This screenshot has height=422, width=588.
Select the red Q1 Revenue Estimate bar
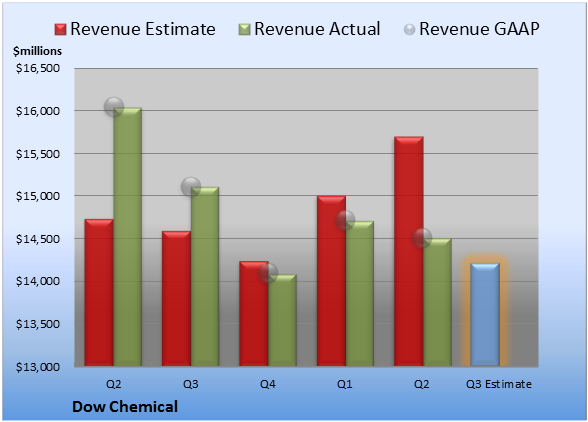[x=332, y=281]
